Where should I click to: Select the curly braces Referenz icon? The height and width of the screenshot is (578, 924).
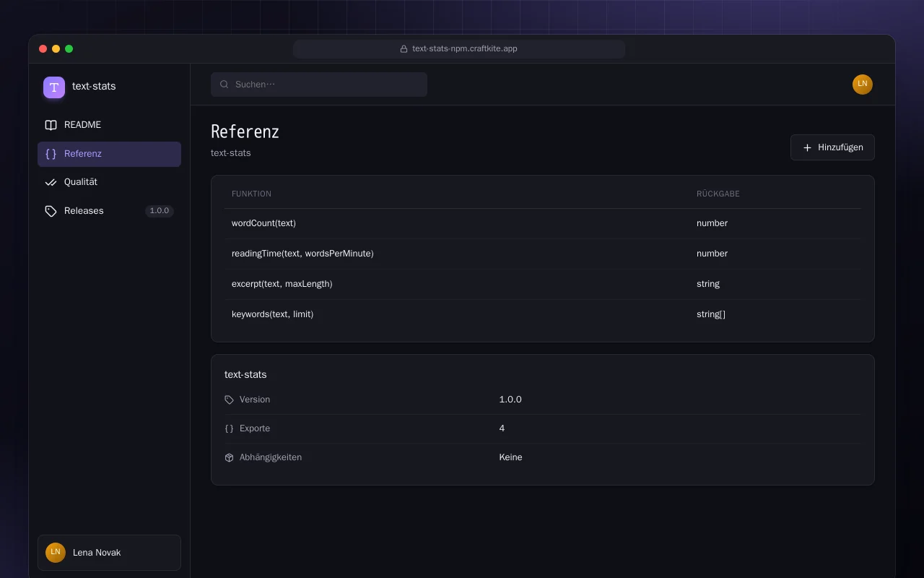pos(51,154)
